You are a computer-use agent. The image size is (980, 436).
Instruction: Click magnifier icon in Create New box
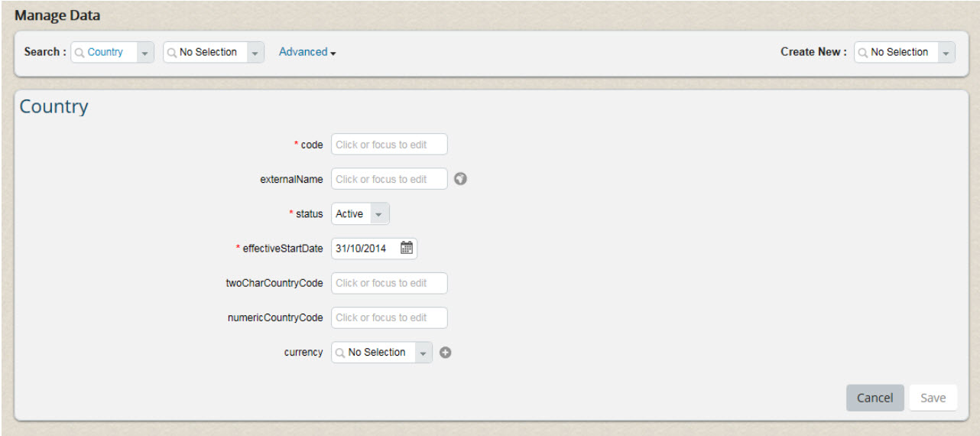point(862,53)
